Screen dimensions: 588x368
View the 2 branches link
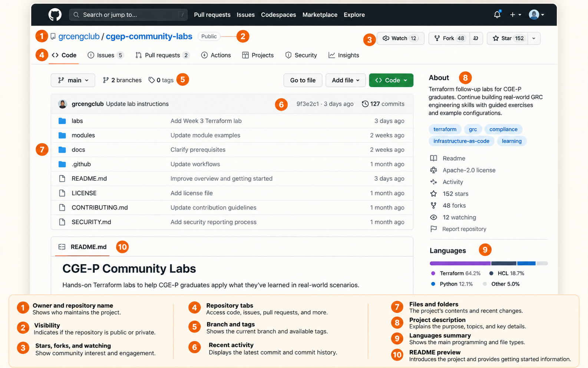[122, 80]
